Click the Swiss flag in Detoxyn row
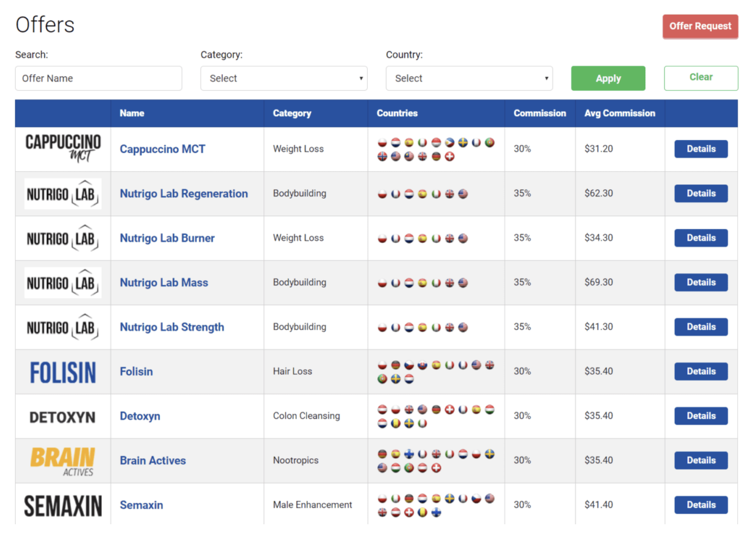This screenshot has width=755, height=535. coord(449,409)
